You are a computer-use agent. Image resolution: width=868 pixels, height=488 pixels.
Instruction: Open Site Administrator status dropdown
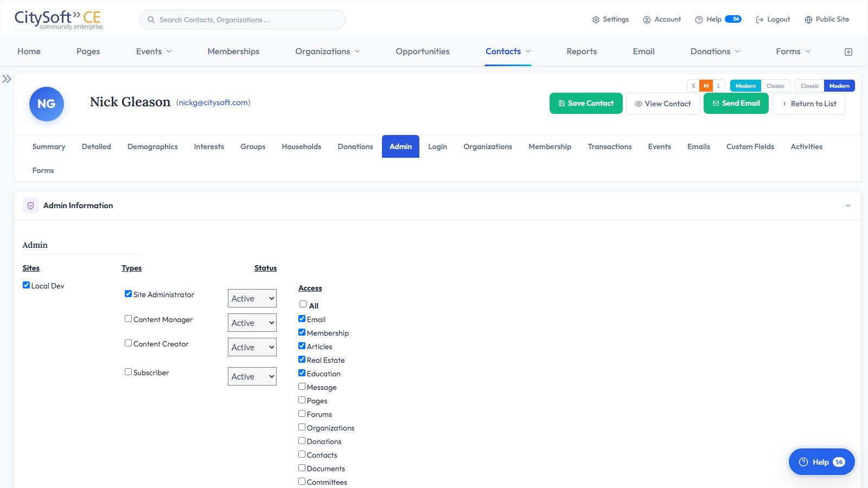252,298
